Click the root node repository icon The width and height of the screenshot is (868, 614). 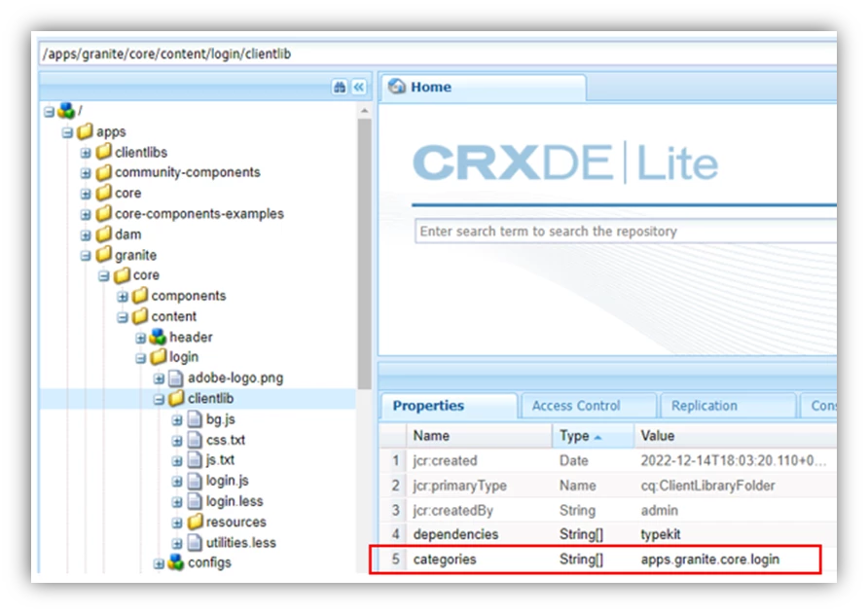(x=66, y=111)
